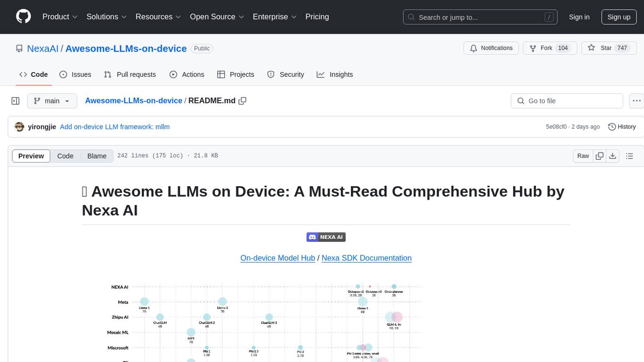This screenshot has height=362, width=644.
Task: Open yirongjie's avatar profile
Action: coord(19,127)
